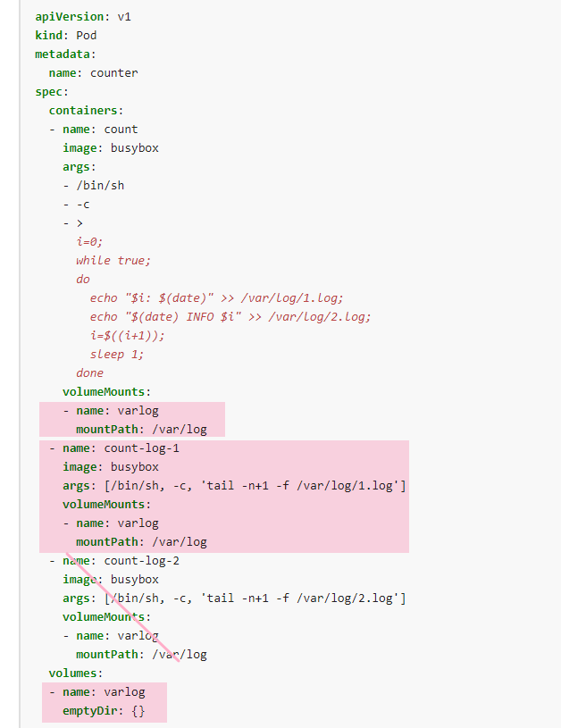561x728 pixels.
Task: Click the 'i=$((i+1));' line
Action: point(127,335)
